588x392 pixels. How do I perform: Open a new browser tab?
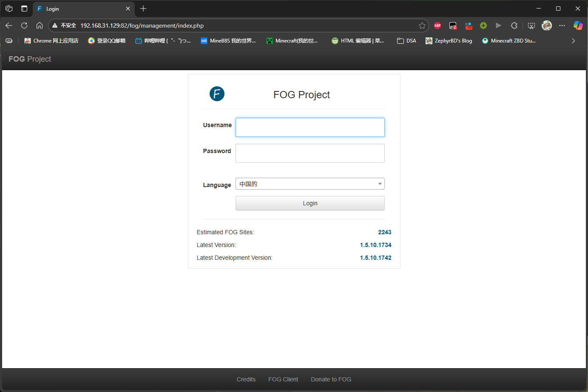coord(143,9)
